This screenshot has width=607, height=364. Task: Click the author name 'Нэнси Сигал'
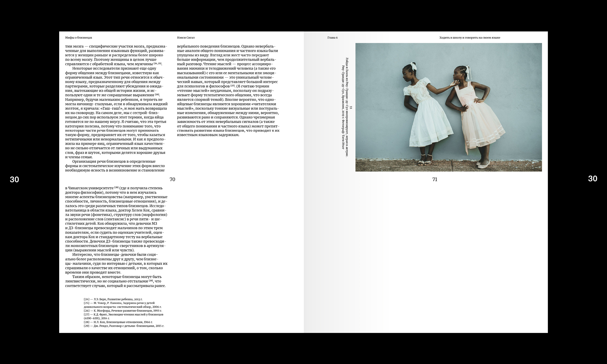[x=186, y=38]
